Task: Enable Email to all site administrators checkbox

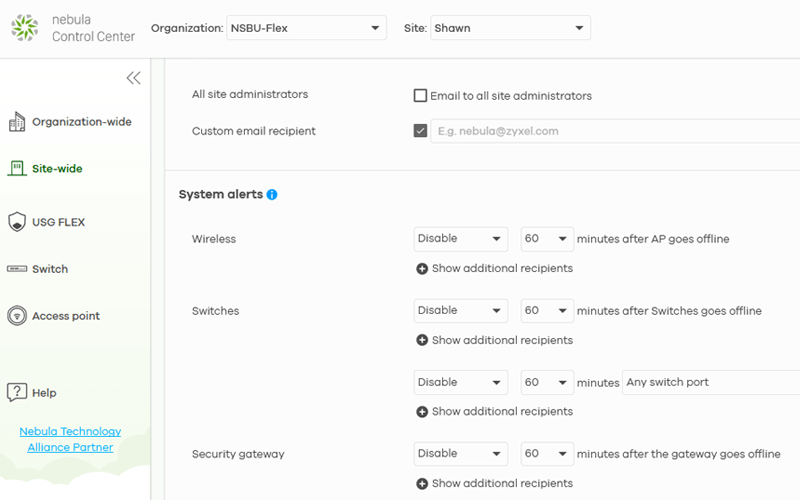Action: point(420,95)
